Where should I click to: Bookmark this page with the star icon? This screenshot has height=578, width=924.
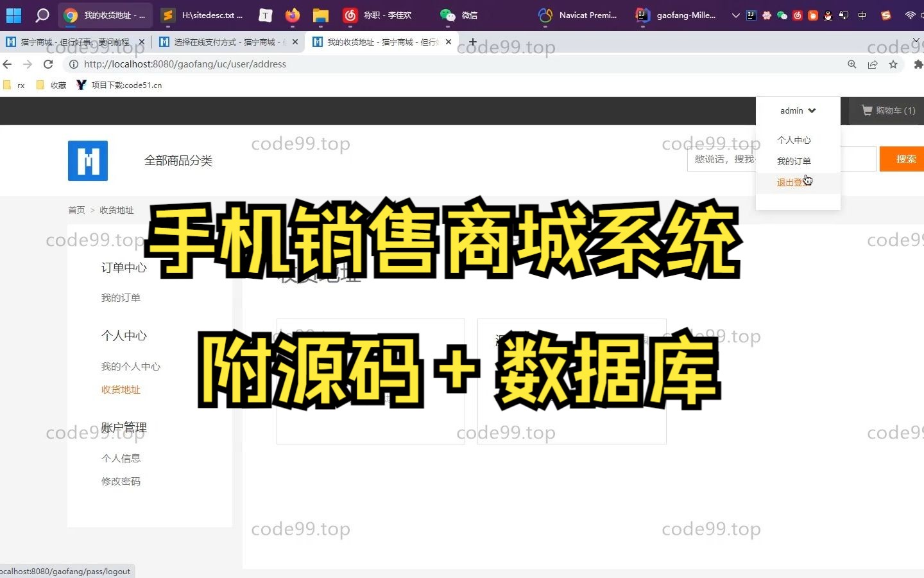coord(894,64)
